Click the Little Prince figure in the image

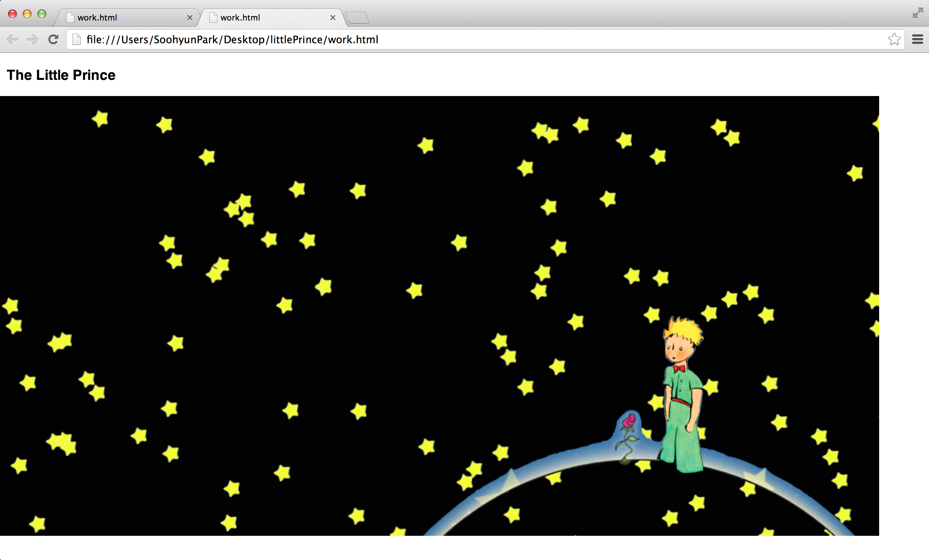point(682,395)
